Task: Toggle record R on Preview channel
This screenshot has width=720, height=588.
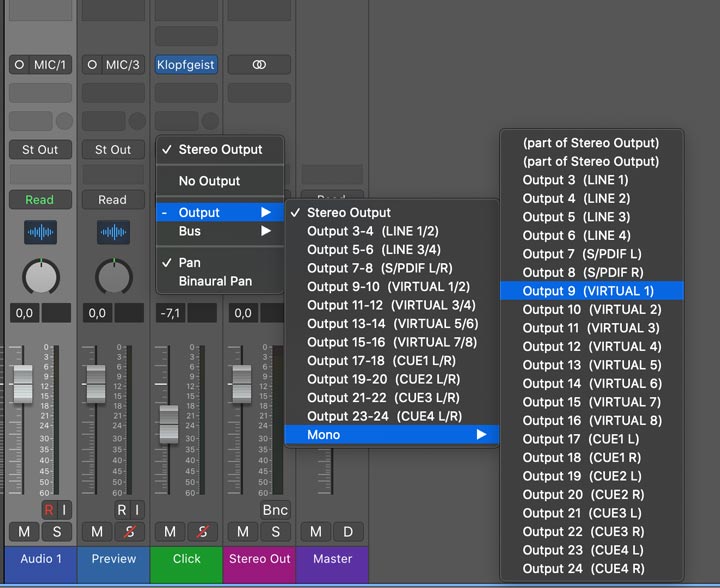Action: (x=122, y=510)
